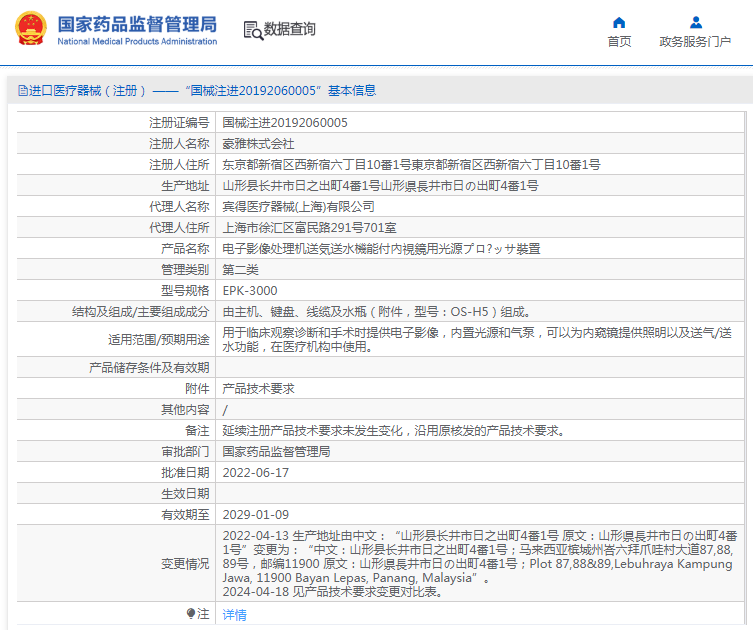Click 审批部门 value 国家药品监督管理局
Image resolution: width=753 pixels, height=630 pixels.
coord(276,452)
